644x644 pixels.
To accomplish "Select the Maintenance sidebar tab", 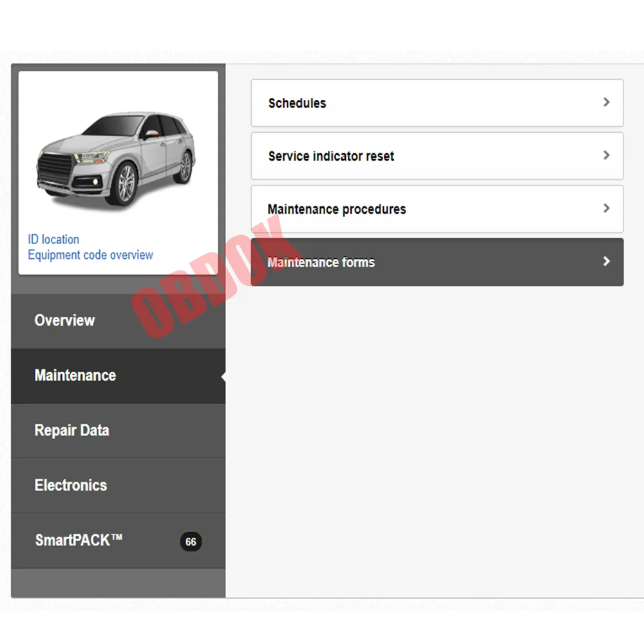I will [x=118, y=376].
